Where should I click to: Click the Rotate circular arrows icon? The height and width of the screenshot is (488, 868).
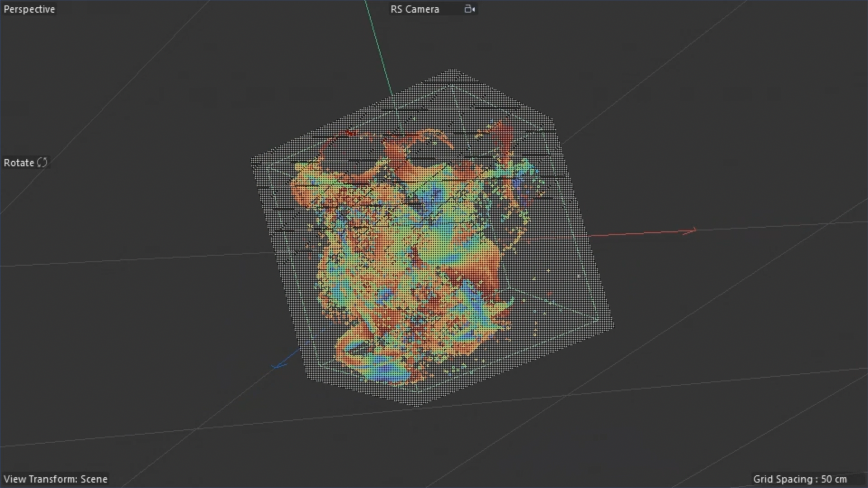[x=42, y=162]
